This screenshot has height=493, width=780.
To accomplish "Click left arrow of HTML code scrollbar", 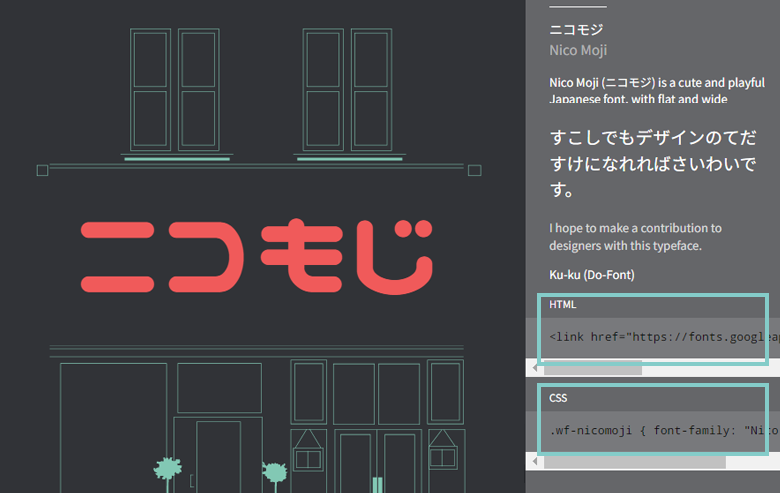I will pos(535,368).
